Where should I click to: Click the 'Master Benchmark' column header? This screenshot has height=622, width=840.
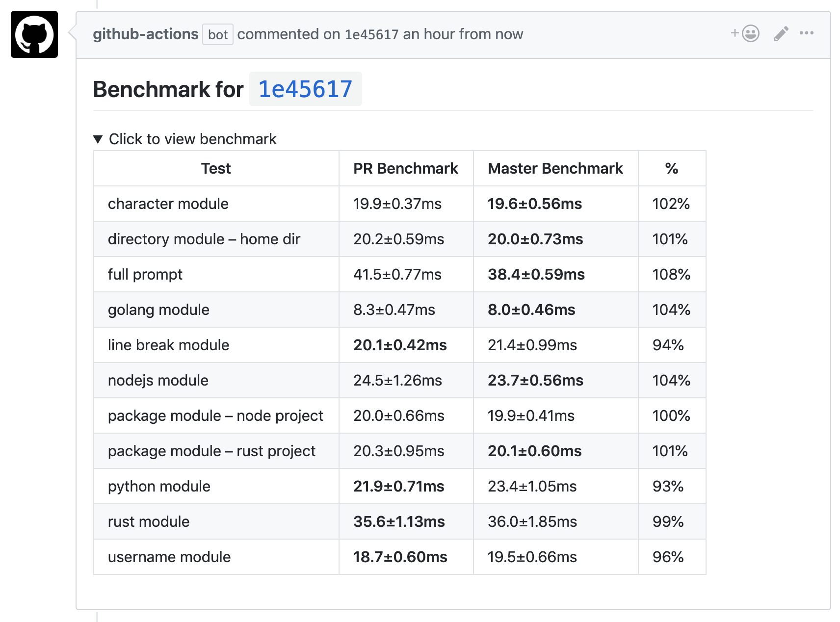(x=555, y=168)
